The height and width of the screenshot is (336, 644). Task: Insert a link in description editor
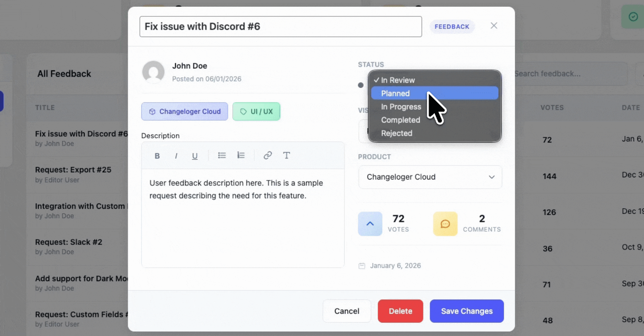coord(268,155)
